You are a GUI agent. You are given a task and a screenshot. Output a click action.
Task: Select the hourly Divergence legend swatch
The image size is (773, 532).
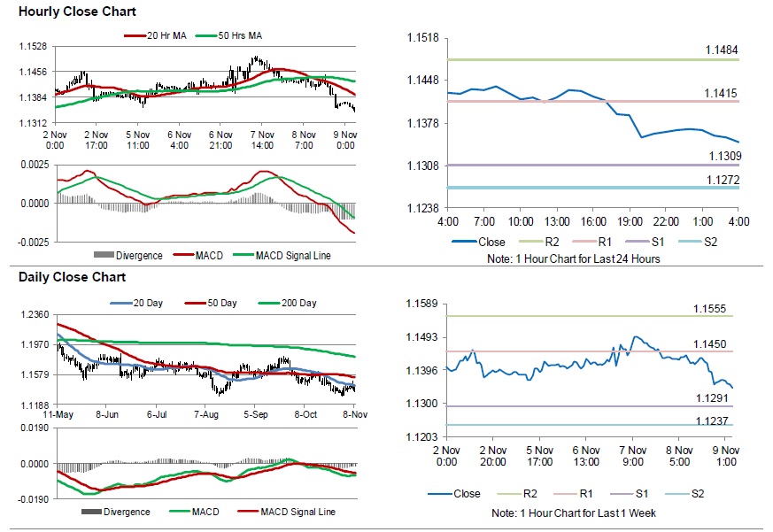point(104,256)
